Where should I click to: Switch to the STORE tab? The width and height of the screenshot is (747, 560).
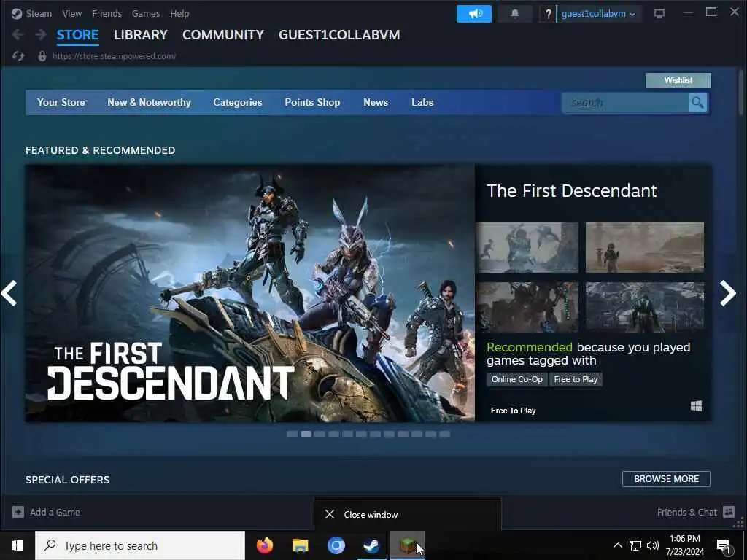[77, 35]
